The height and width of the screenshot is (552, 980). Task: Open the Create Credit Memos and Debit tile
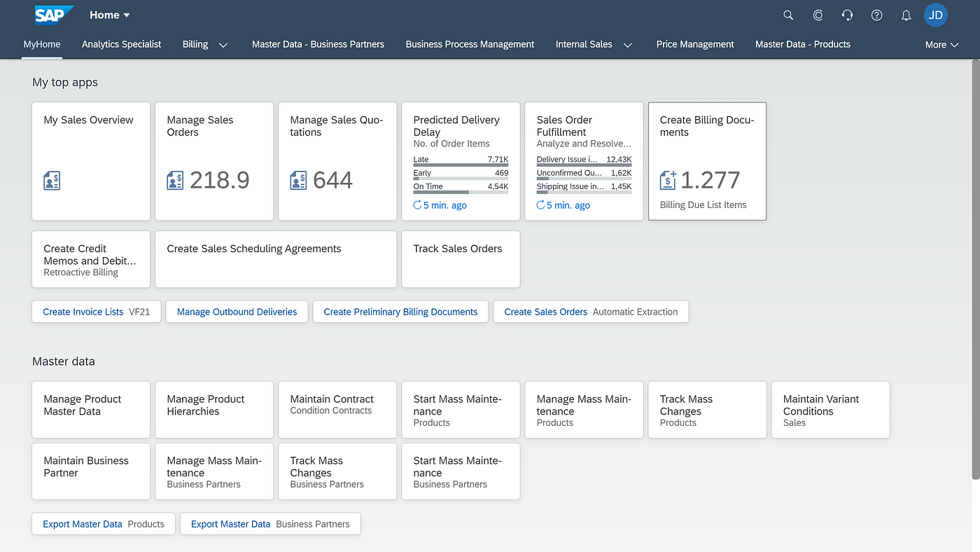click(x=91, y=259)
